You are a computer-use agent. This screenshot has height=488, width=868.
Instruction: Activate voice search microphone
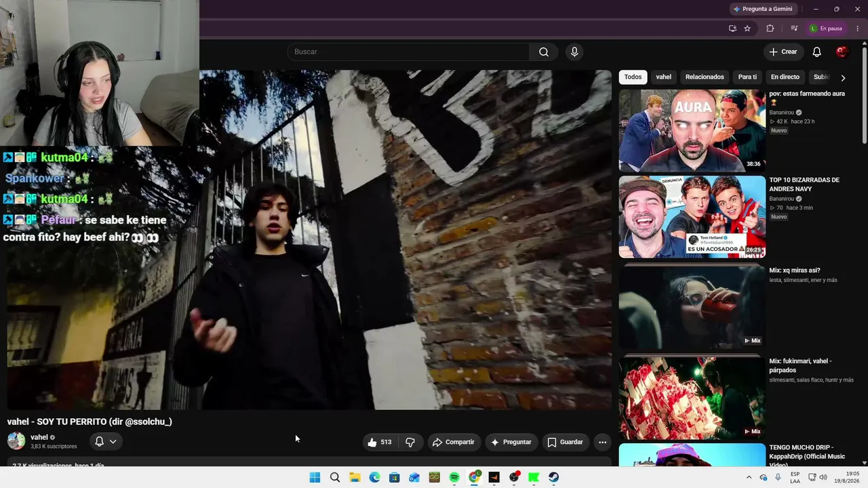574,52
